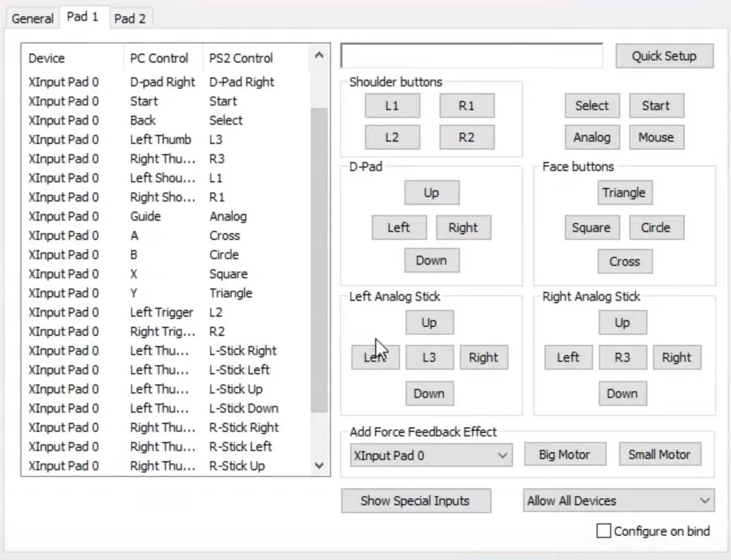This screenshot has width=731, height=560.
Task: Click the Mouse button
Action: (x=656, y=137)
